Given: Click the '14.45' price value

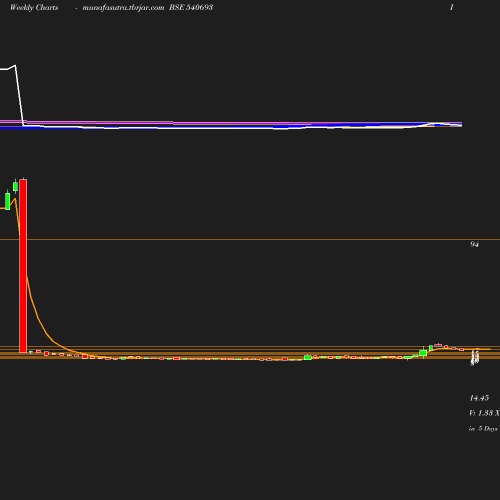Looking at the screenshot, I should coord(479,398).
